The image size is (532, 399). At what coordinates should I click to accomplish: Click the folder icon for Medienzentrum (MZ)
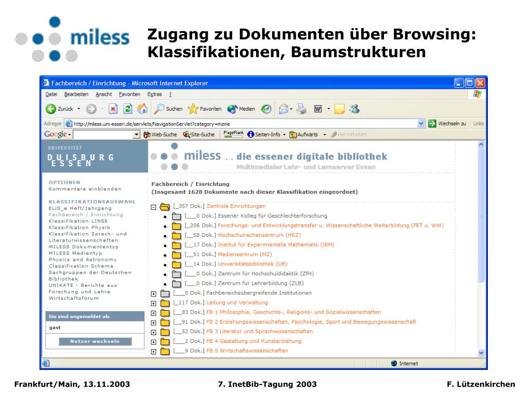pos(177,255)
